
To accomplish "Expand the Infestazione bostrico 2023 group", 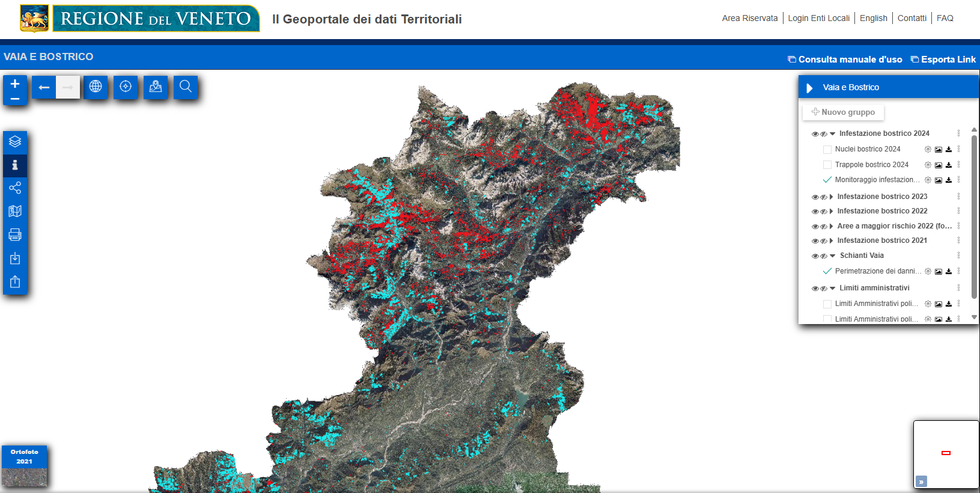I will pos(832,197).
